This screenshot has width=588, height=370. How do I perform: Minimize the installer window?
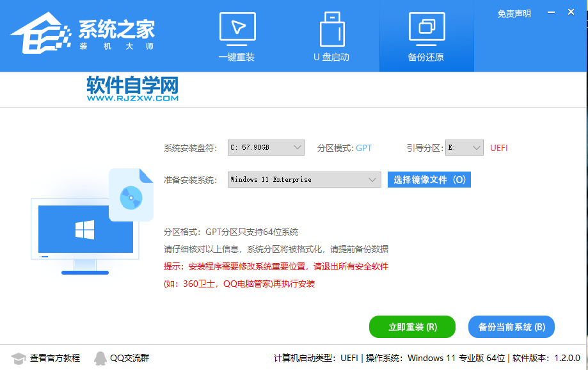(551, 12)
